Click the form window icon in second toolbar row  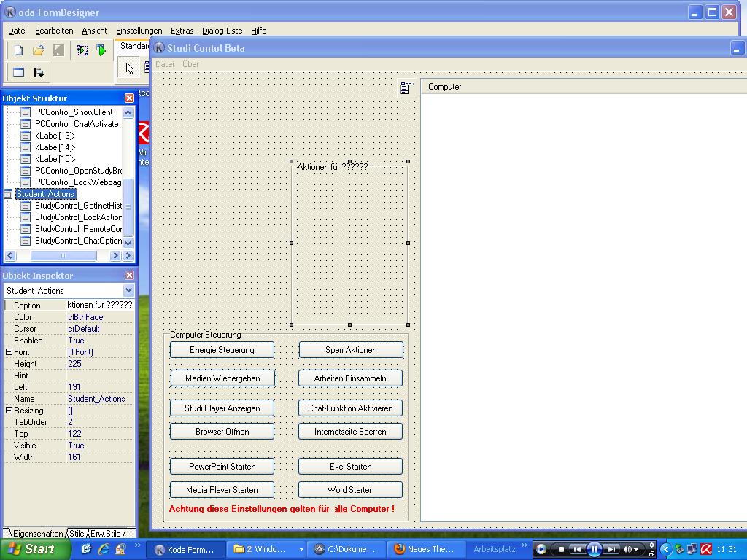pyautogui.click(x=19, y=72)
